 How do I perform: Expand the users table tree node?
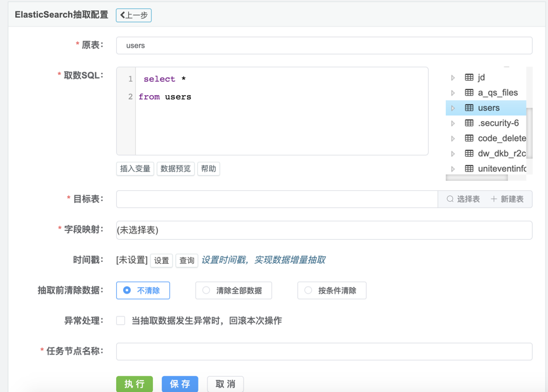[x=453, y=108]
